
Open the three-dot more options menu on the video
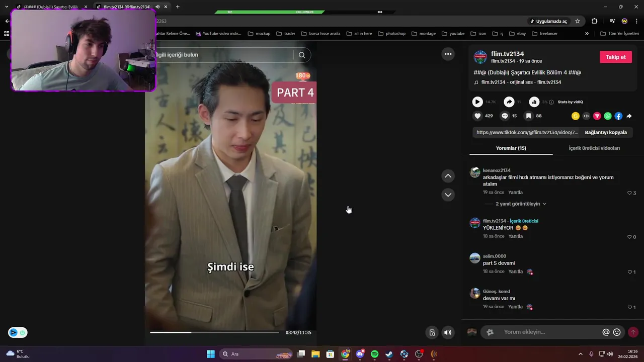(x=448, y=54)
